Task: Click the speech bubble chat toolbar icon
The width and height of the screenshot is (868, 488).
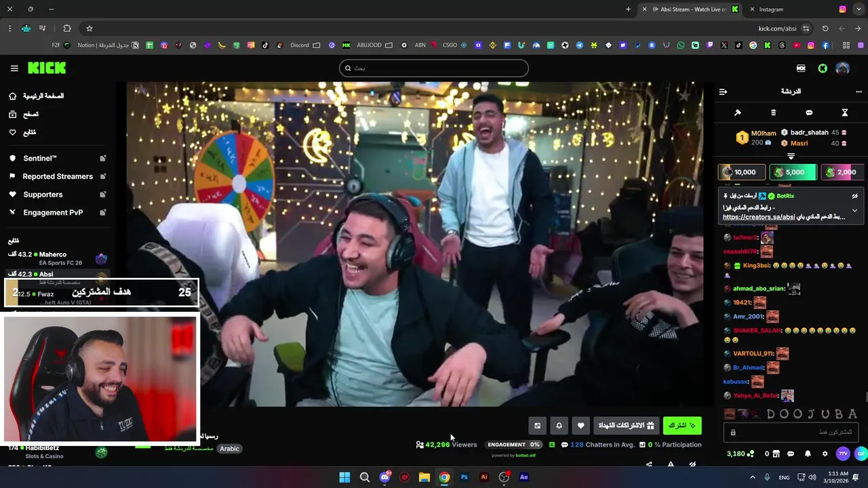Action: pyautogui.click(x=809, y=113)
